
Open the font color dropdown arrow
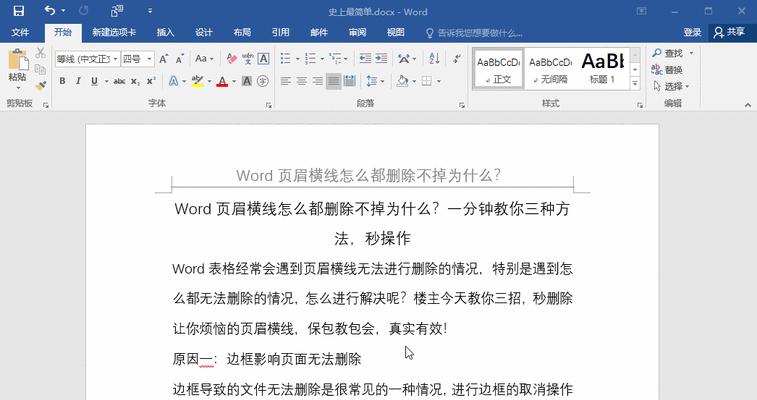[234, 81]
